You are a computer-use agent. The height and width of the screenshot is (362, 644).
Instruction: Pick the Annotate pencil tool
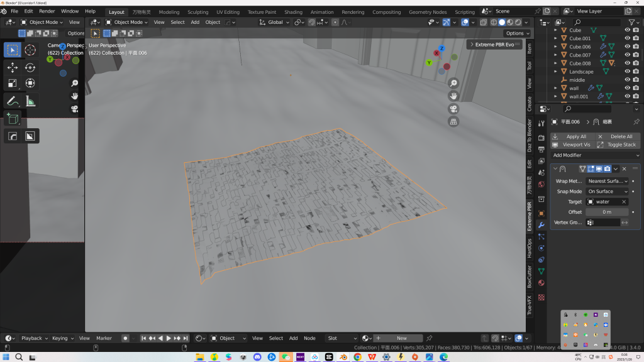click(x=13, y=101)
